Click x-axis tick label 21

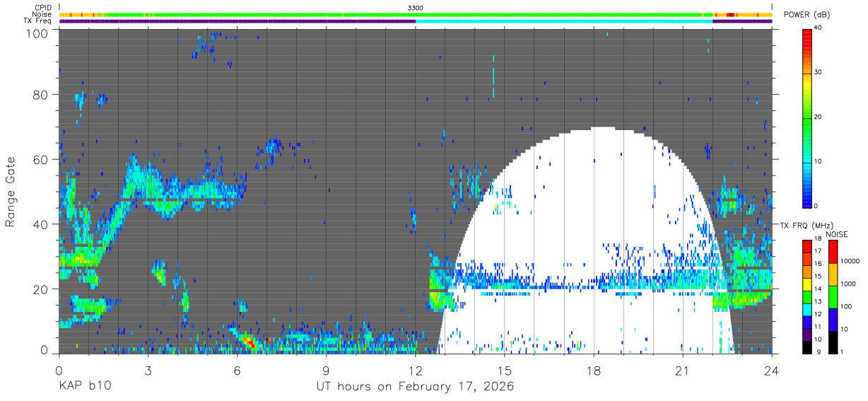click(683, 371)
